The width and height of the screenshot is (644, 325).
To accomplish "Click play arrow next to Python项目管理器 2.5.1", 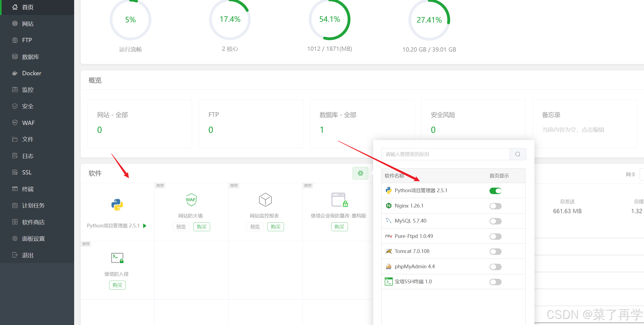I will click(x=145, y=226).
